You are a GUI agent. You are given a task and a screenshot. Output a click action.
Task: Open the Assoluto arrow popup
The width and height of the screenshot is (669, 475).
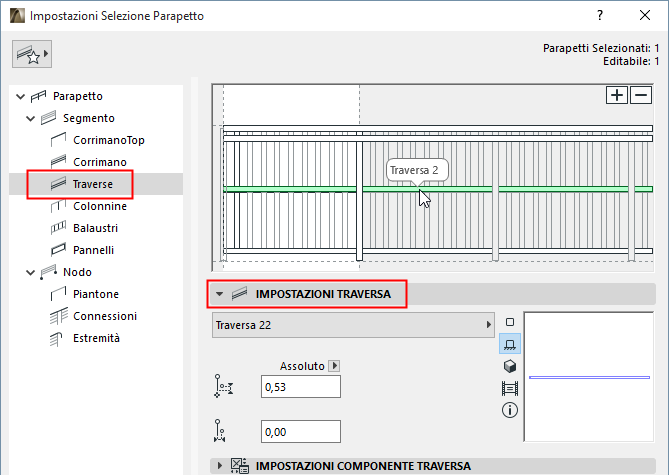tap(334, 366)
